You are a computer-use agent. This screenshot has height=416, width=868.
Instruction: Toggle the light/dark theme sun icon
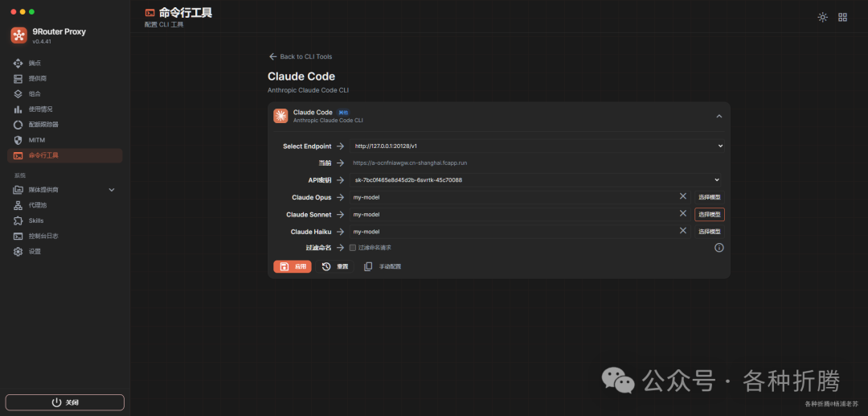point(823,17)
